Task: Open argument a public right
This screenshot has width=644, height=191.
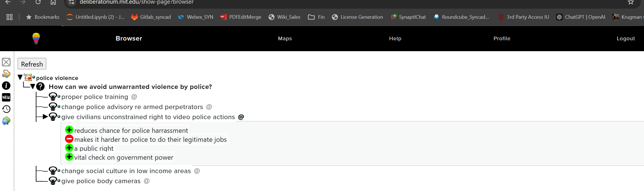Action: [94, 148]
